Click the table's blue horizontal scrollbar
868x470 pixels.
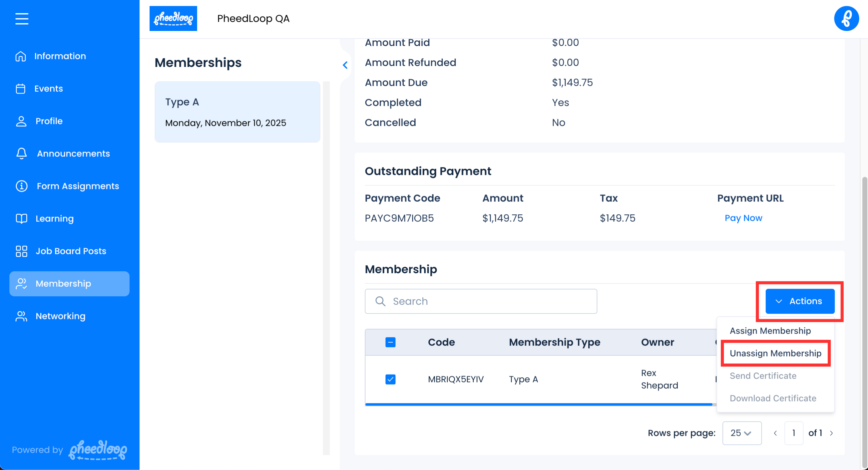(x=539, y=404)
